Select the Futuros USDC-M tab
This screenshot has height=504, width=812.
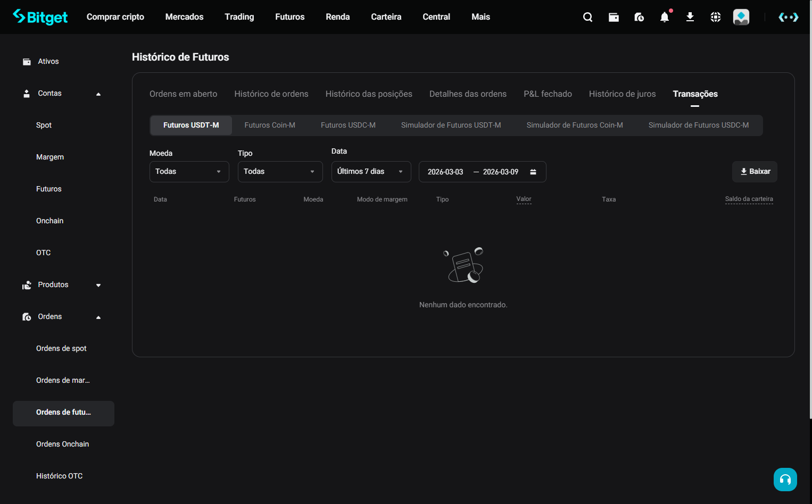click(348, 125)
